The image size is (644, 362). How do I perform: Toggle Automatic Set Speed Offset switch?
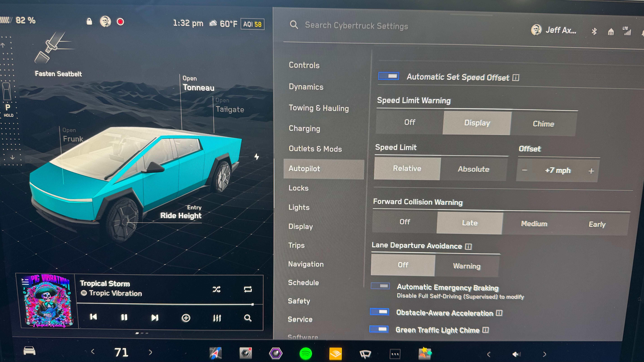389,76
